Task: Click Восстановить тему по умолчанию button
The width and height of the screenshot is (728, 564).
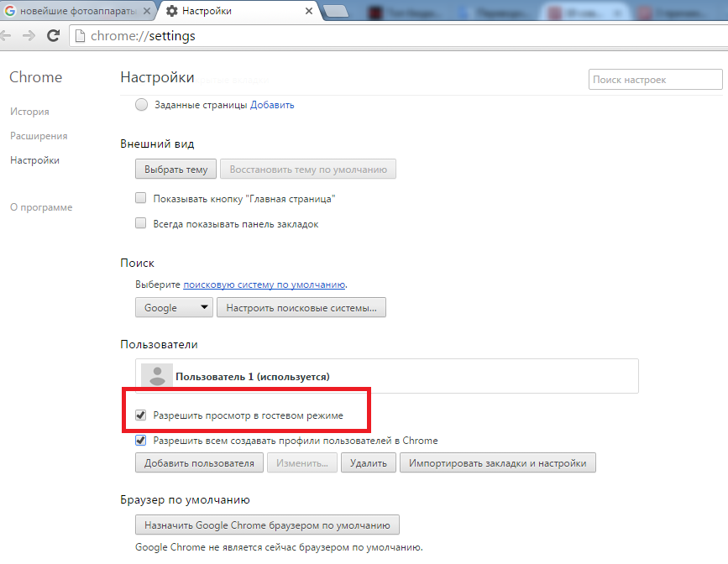Action: [308, 169]
